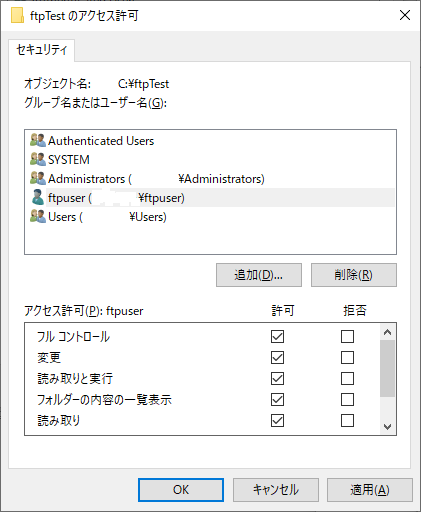421x512 pixels.
Task: Click the フル コントロール permission label
Action: tap(73, 337)
